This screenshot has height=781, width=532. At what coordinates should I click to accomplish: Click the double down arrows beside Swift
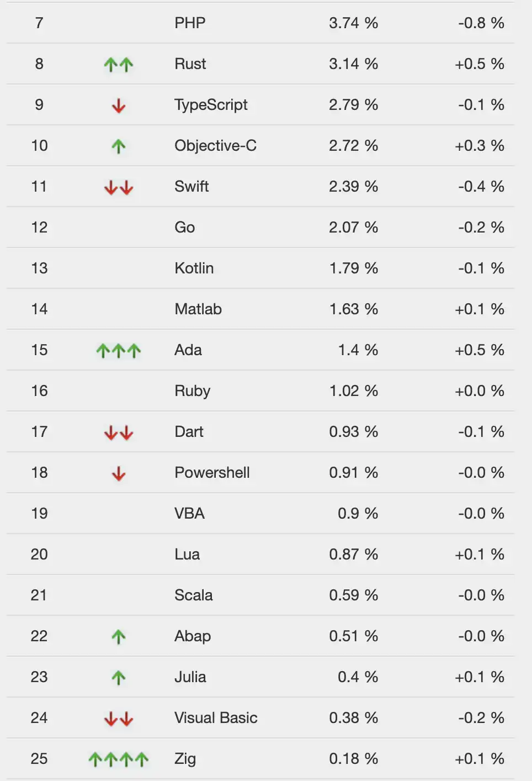(x=119, y=187)
